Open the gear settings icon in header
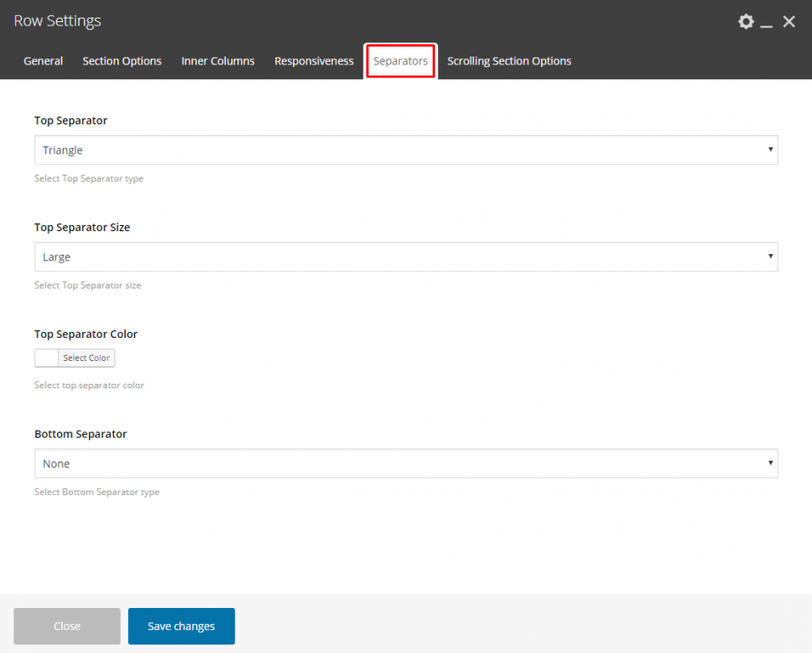The width and height of the screenshot is (812, 653). [746, 22]
